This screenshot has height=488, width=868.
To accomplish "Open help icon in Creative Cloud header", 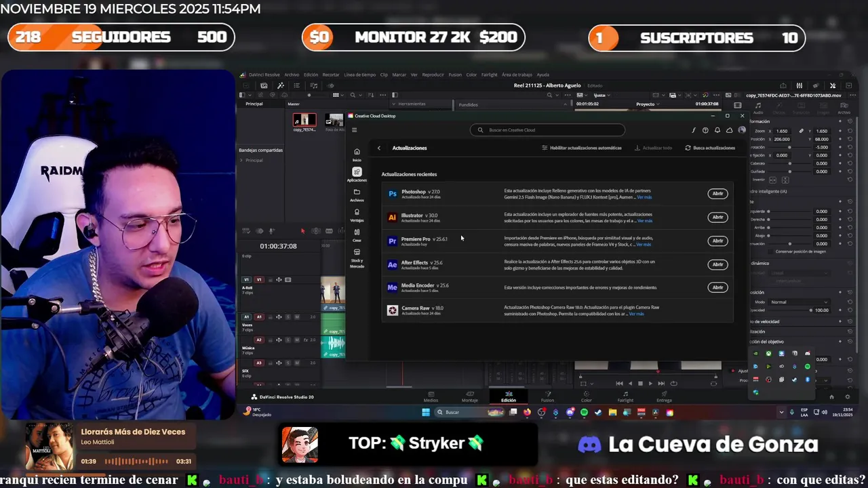I will [x=705, y=130].
